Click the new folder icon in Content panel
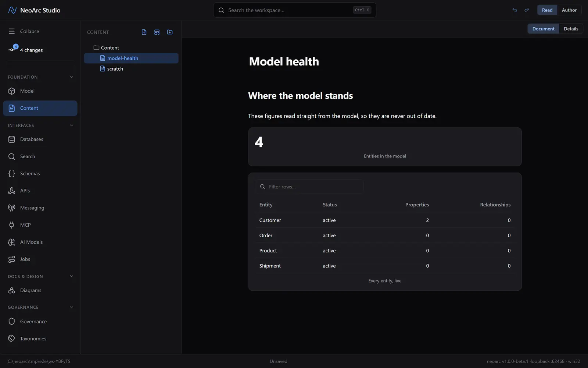588x368 pixels. [170, 32]
